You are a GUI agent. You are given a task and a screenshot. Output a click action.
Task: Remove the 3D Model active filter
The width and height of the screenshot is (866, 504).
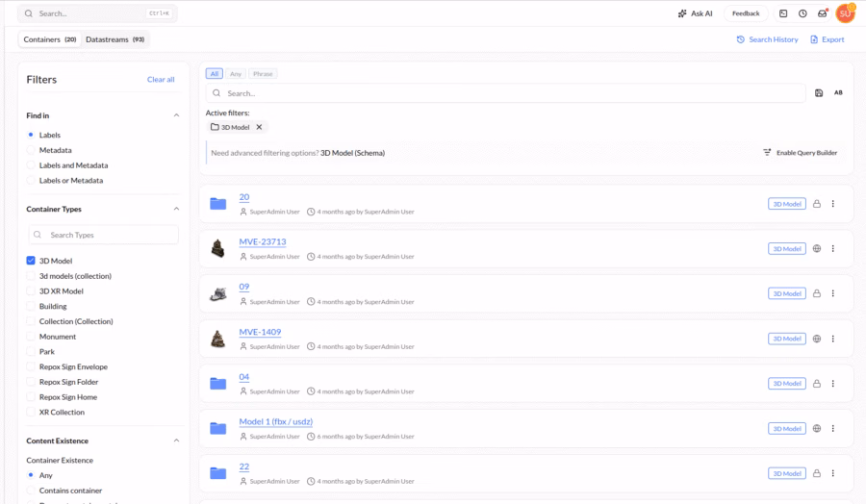tap(259, 127)
